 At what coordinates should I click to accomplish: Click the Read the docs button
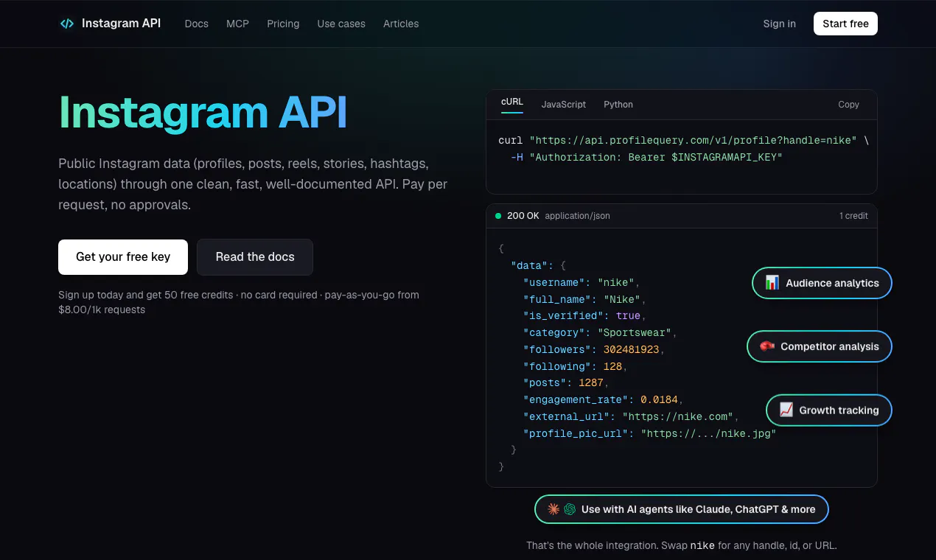[255, 257]
